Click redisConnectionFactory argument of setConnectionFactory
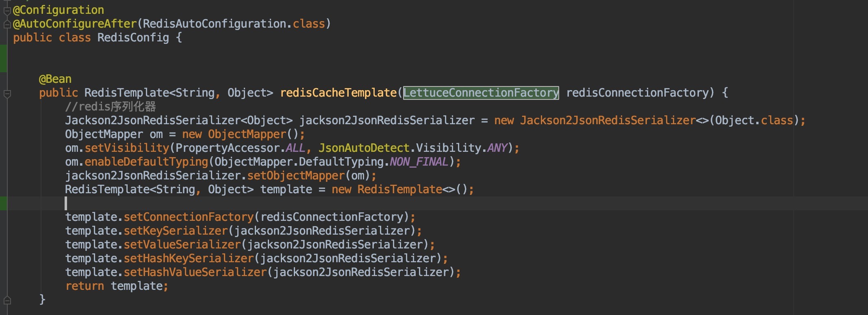 click(x=332, y=217)
